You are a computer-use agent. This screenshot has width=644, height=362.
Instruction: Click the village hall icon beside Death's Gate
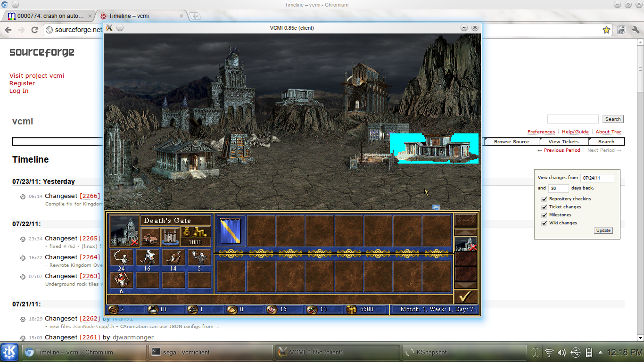150,236
